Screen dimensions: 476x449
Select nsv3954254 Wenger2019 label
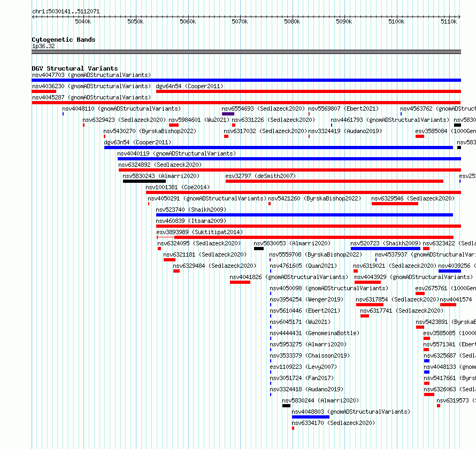[x=306, y=299]
